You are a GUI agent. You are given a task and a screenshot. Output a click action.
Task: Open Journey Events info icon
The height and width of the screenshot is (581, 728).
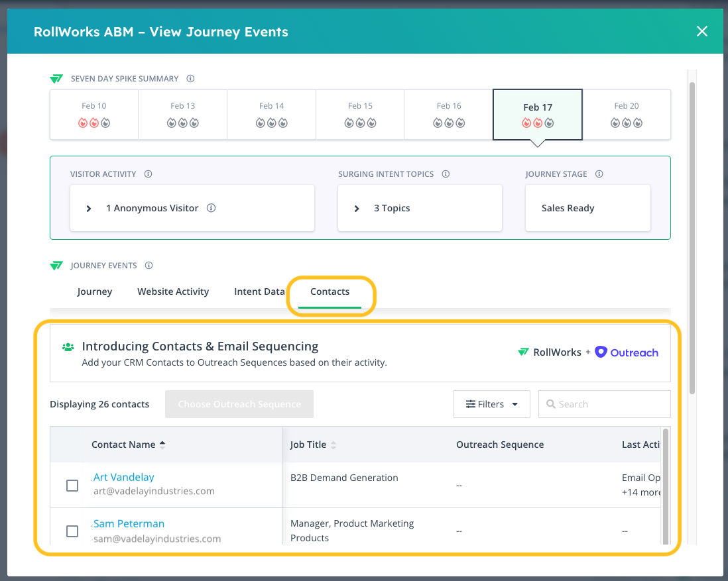(x=149, y=266)
